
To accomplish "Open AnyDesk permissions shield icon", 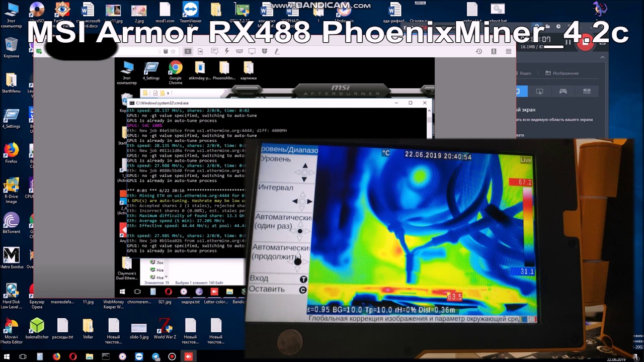I will point(264,51).
